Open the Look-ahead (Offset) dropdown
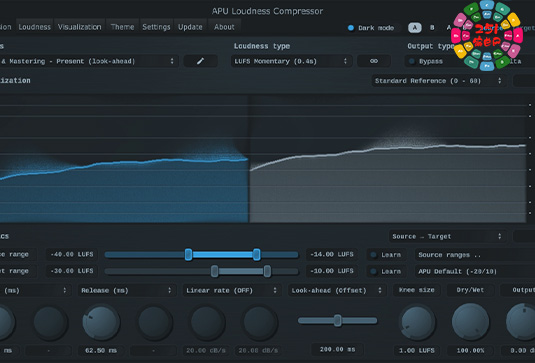The width and height of the screenshot is (535, 363). (337, 290)
